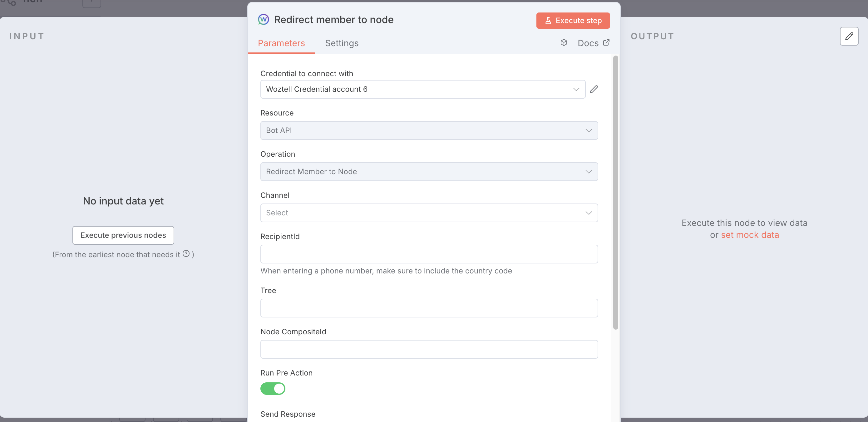Click the cube icon beside Docs
This screenshot has height=422, width=868.
[x=564, y=43]
